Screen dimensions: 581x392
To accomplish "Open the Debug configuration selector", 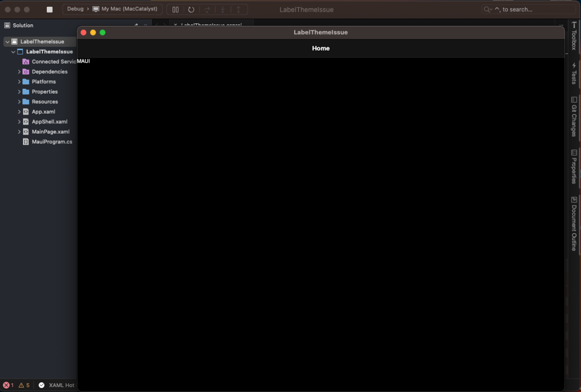I will (x=76, y=9).
